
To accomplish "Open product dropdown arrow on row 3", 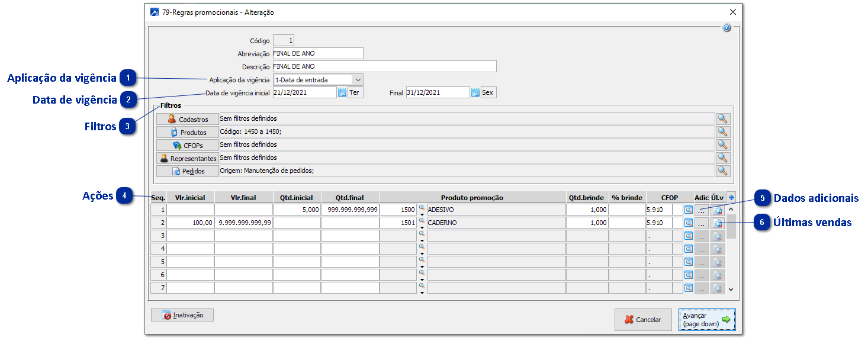I will coord(422,240).
